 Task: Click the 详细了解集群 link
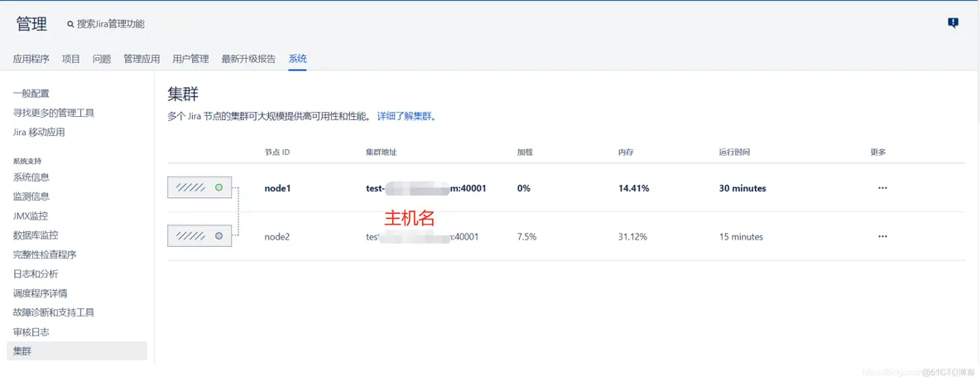(x=406, y=116)
